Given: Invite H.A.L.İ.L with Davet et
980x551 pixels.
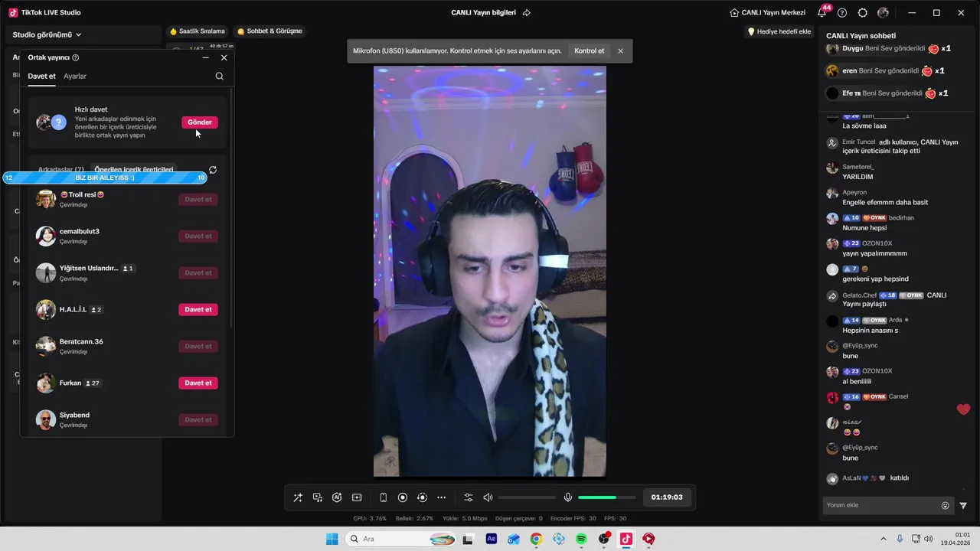Looking at the screenshot, I should point(198,310).
